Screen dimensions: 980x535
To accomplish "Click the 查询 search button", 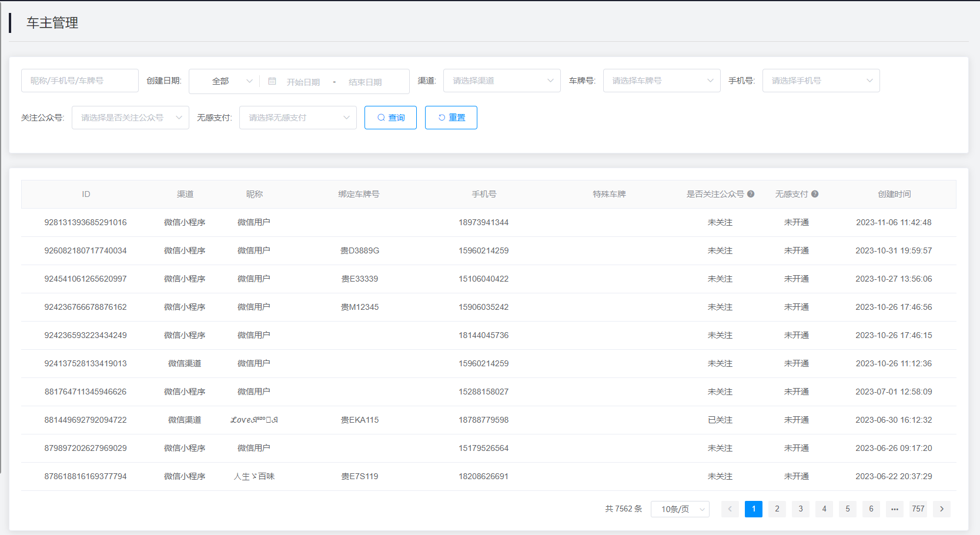I will pyautogui.click(x=390, y=118).
